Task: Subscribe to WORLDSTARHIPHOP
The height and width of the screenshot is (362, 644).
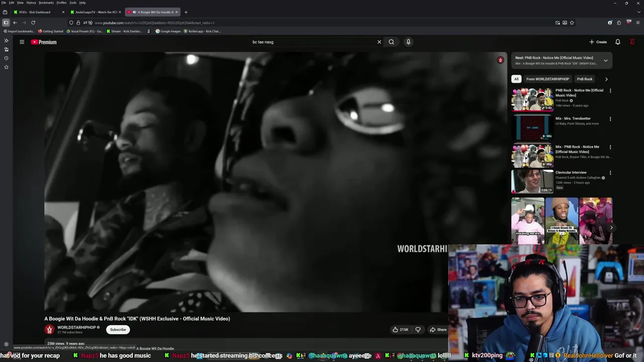Action: 118,330
